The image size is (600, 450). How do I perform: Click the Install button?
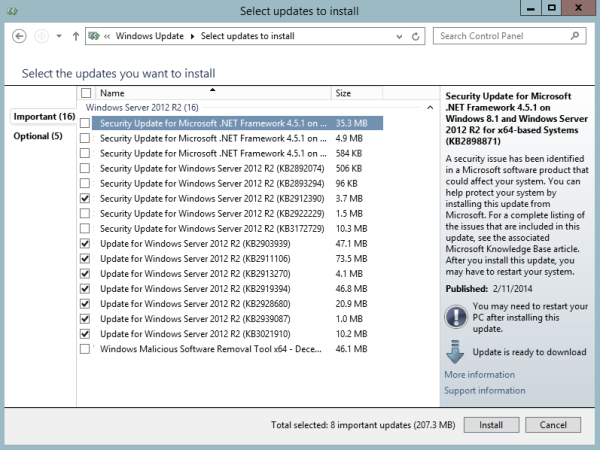(x=491, y=425)
